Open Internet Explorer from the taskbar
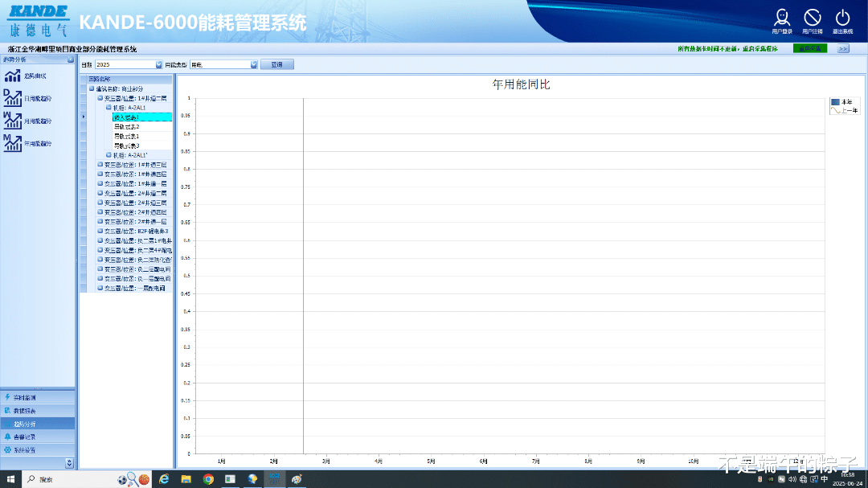Viewport: 868px width, 488px height. (x=164, y=479)
